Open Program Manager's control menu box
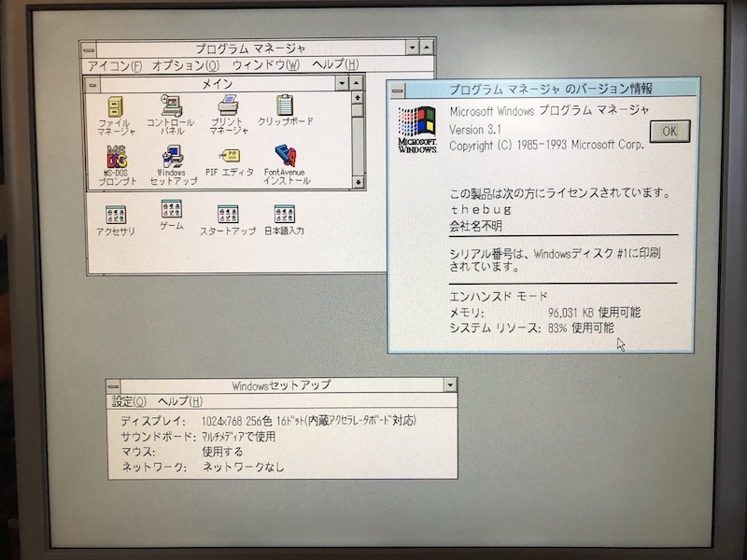The width and height of the screenshot is (747, 560). (89, 49)
